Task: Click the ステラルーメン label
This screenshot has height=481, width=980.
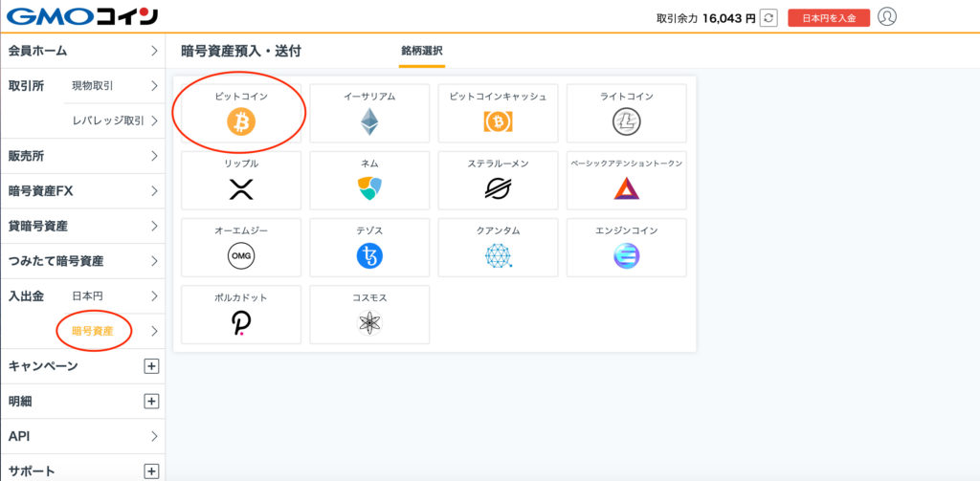Action: coord(498,164)
